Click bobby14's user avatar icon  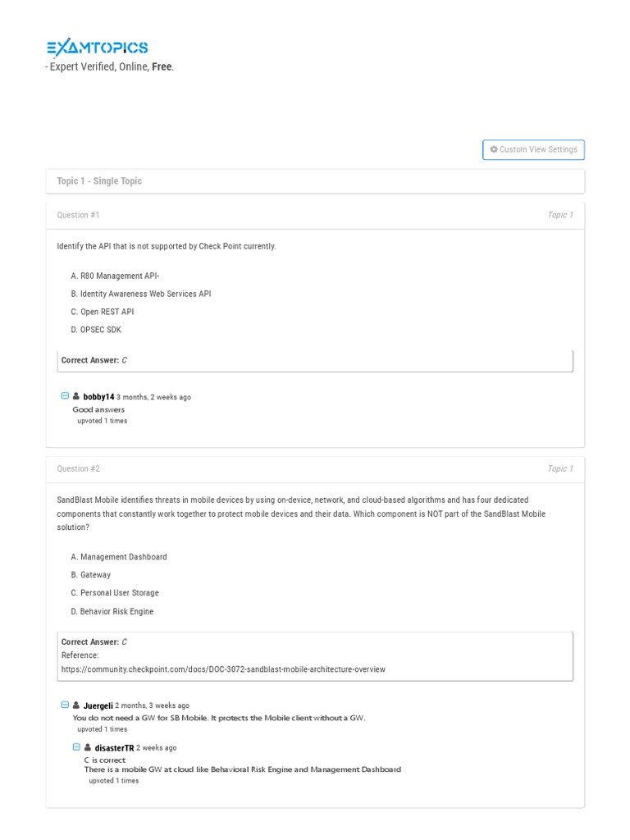coord(76,396)
